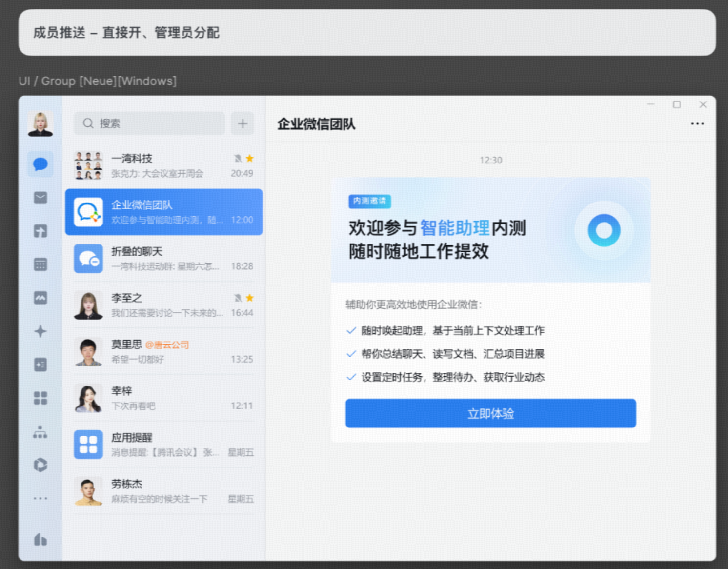This screenshot has width=728, height=569.
Task: Select the 企业微信团队 conversation in the list
Action: click(164, 212)
